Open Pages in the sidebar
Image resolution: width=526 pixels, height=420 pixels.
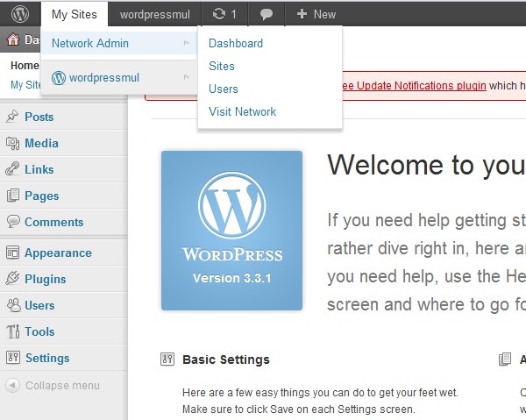coord(42,196)
